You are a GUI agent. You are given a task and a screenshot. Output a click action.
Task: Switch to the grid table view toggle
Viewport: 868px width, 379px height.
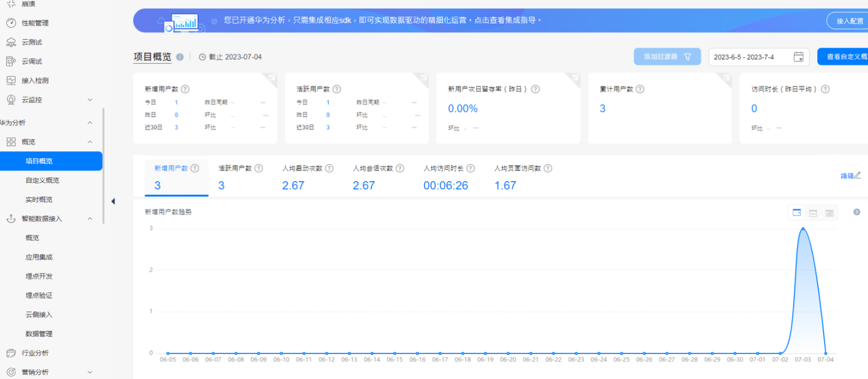tap(829, 213)
